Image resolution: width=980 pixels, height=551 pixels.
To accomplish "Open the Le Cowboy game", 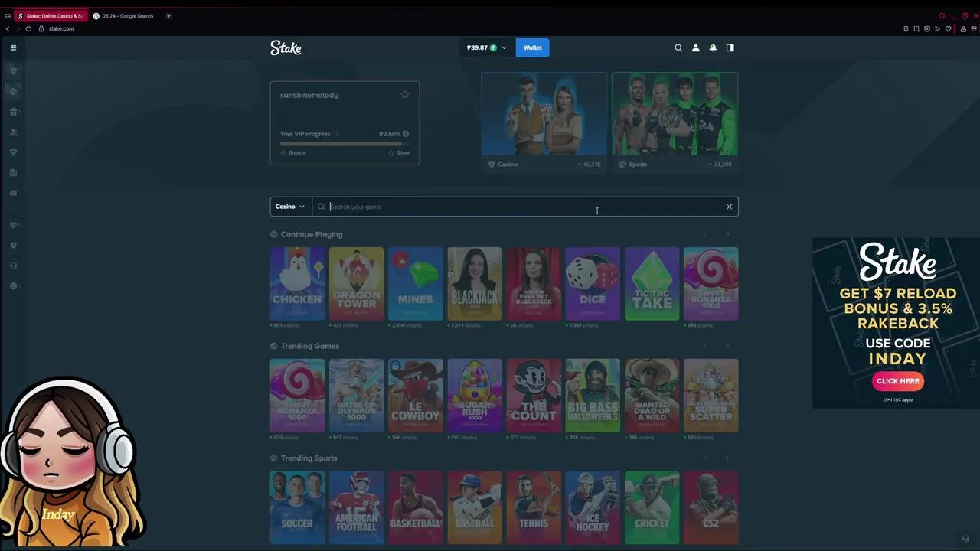I will (x=416, y=395).
